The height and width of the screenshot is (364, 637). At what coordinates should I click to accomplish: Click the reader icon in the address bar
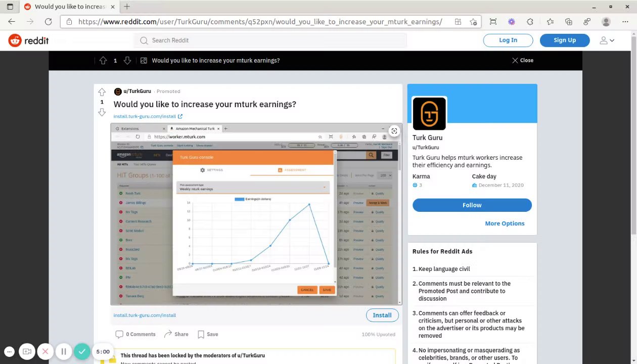tap(458, 22)
